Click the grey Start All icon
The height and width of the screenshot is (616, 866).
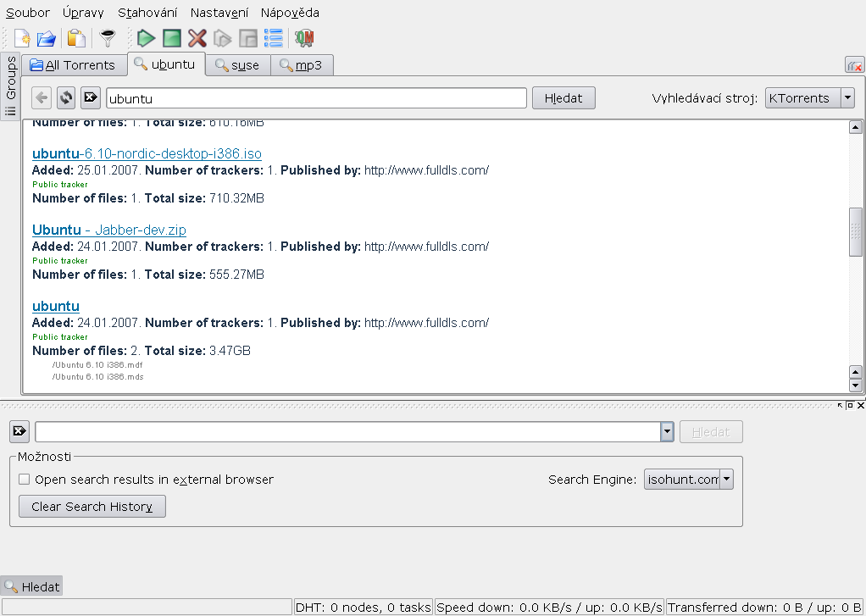click(x=223, y=38)
